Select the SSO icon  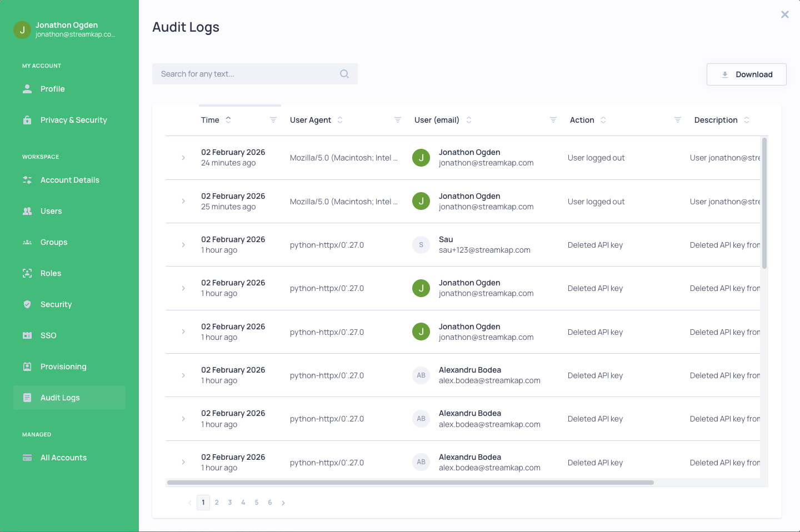27,335
